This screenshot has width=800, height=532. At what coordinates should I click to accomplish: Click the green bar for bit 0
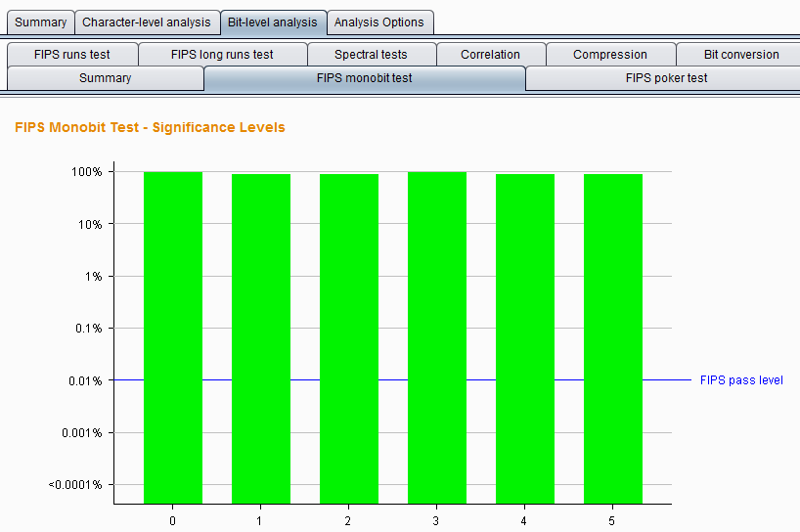[173, 337]
